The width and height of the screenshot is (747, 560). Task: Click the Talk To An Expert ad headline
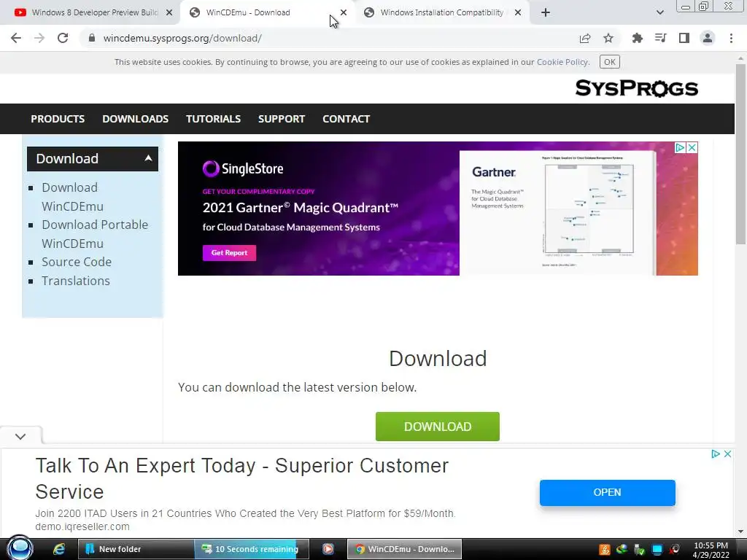click(x=242, y=478)
